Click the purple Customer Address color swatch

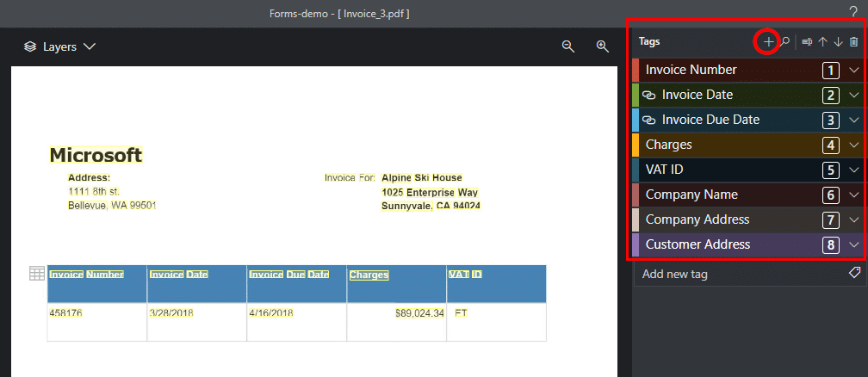(x=635, y=244)
